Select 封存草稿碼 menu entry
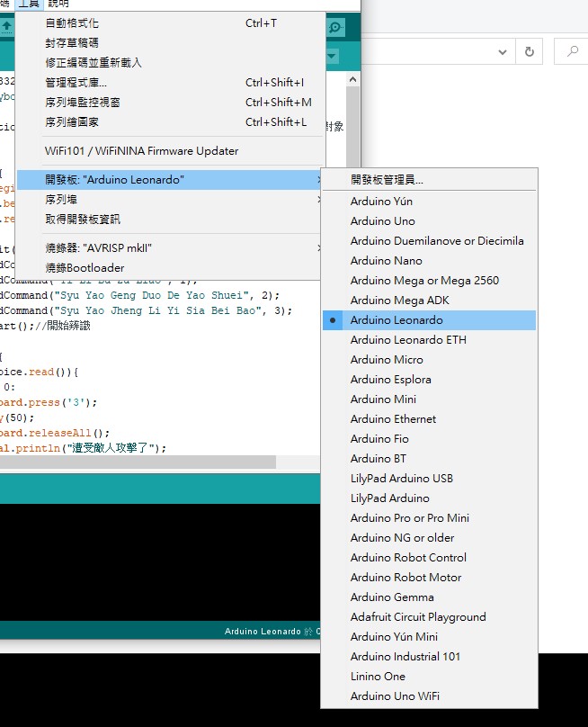This screenshot has width=588, height=727. pyautogui.click(x=170, y=43)
